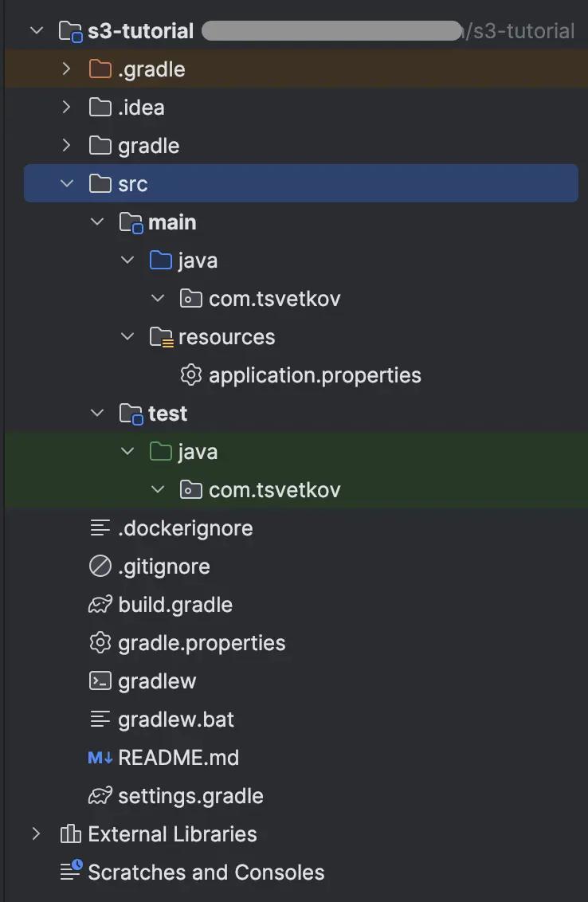
Task: Select the main module name
Action: [x=172, y=222]
